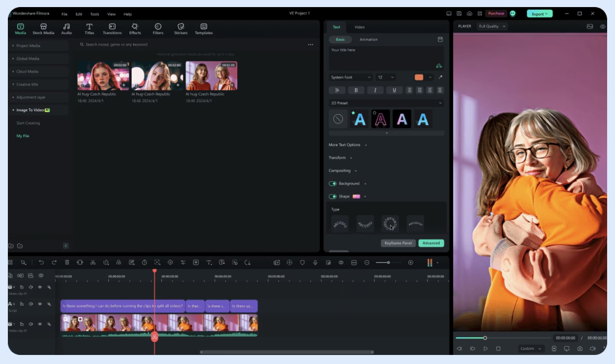Screen dimensions: 615x364
Task: Open the Stickers library
Action: point(181,29)
